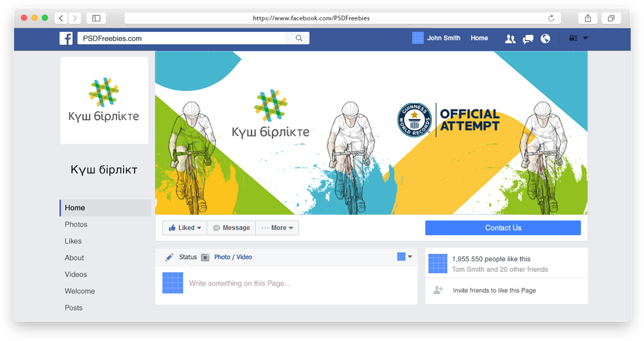
Task: Open the notifications globe icon
Action: click(x=545, y=39)
